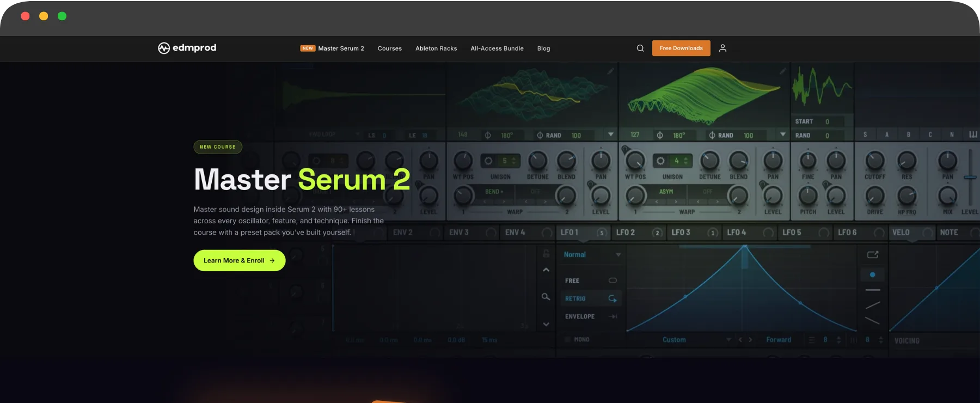The image size is (980, 403).
Task: Click pencil edit icon on dark teal wavetable
Action: point(611,71)
